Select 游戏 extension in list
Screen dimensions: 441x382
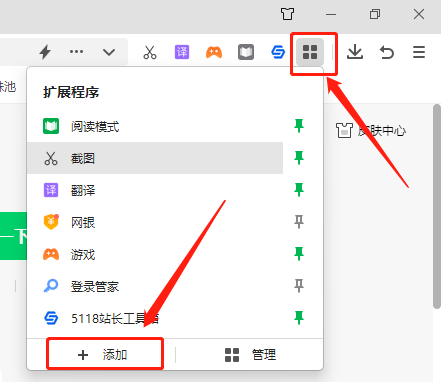pyautogui.click(x=155, y=254)
